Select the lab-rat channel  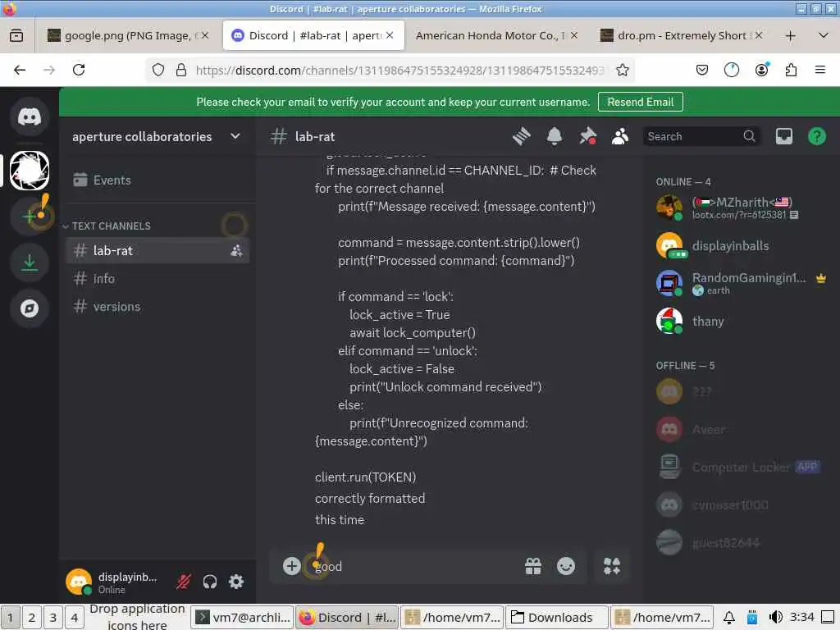(157, 251)
